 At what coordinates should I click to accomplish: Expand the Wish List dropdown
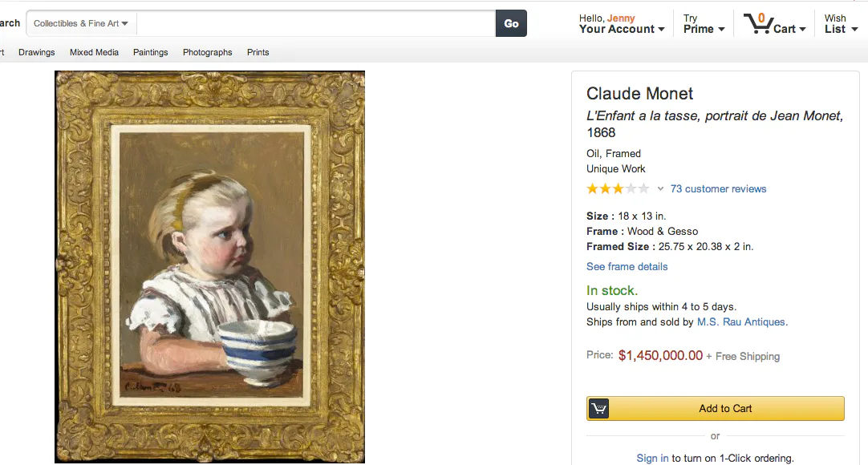point(841,29)
